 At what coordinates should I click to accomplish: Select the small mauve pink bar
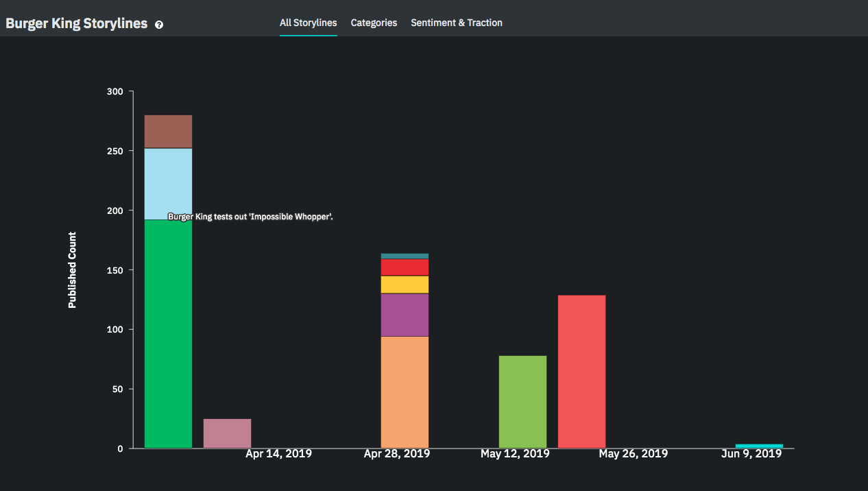pos(228,433)
